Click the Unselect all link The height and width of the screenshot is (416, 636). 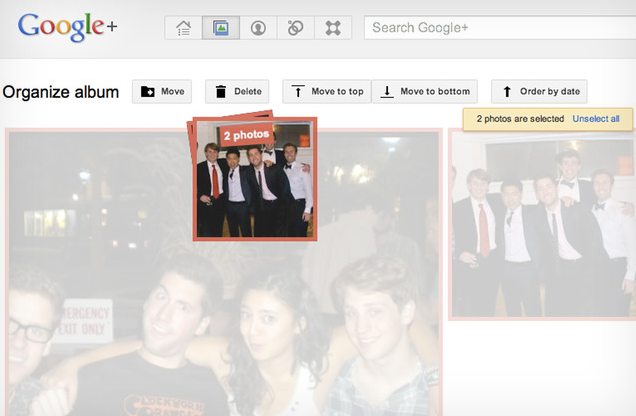click(x=595, y=119)
